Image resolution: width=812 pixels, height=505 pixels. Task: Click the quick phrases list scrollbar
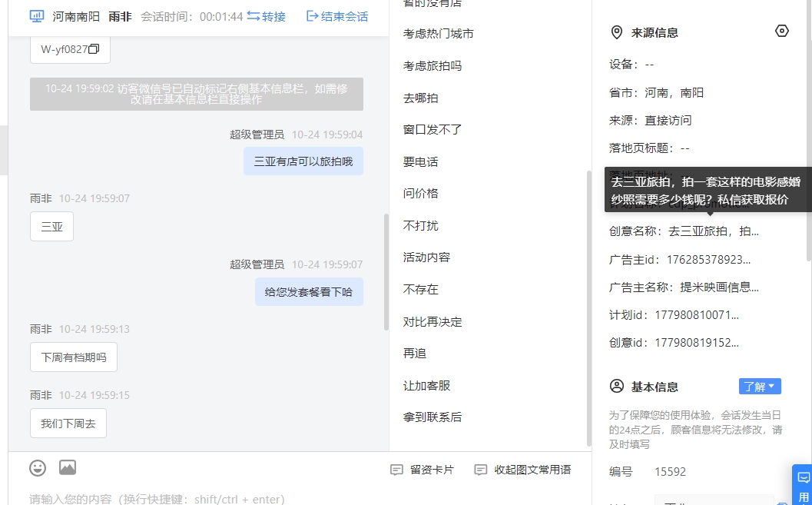point(588,308)
